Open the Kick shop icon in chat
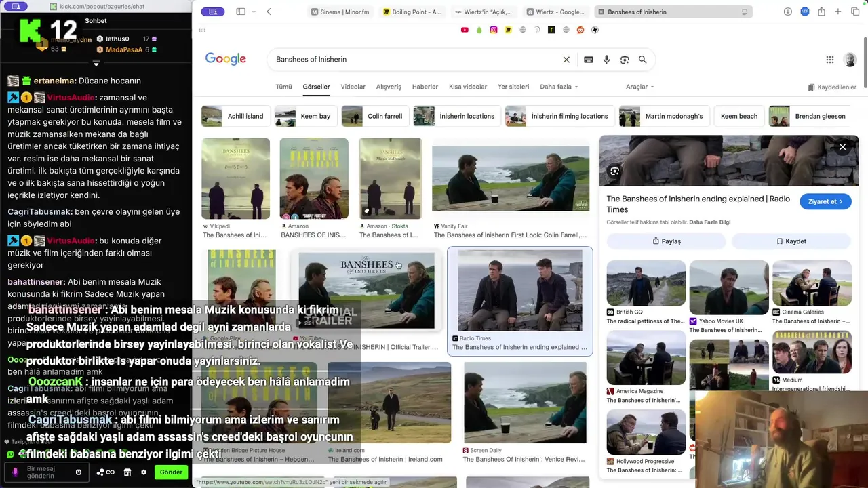Image resolution: width=868 pixels, height=488 pixels. [127, 472]
